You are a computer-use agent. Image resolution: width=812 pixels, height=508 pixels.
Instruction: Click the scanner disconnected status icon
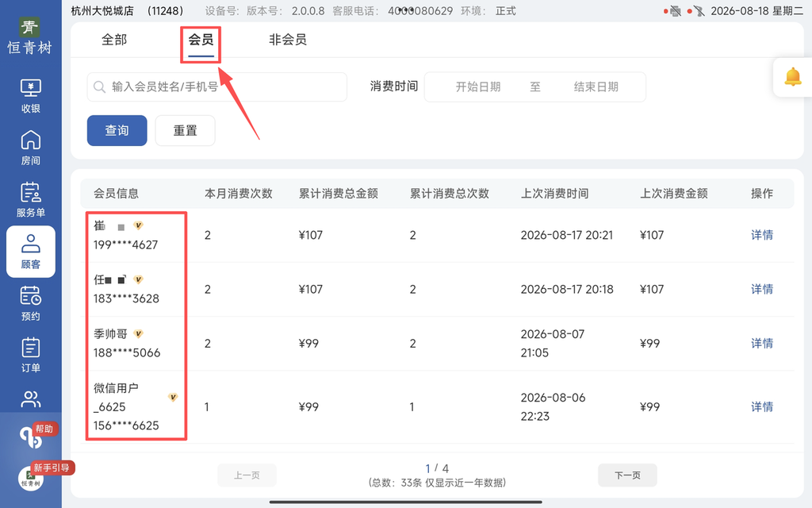pos(699,11)
